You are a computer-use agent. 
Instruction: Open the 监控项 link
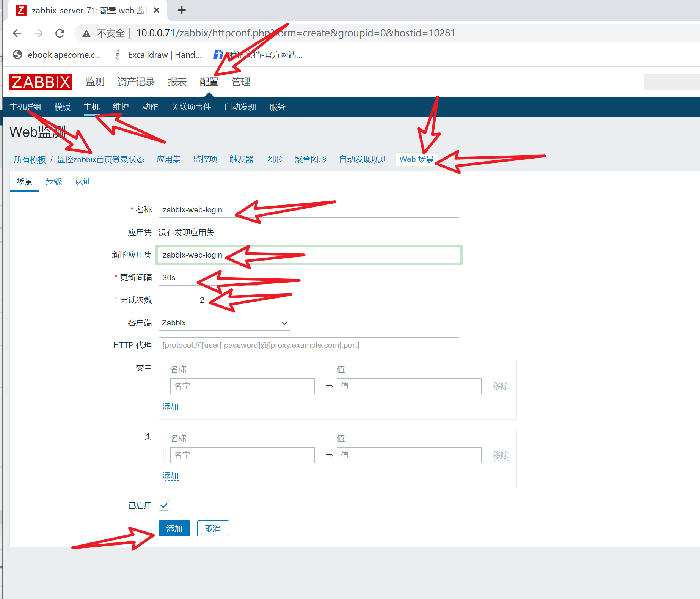(205, 159)
